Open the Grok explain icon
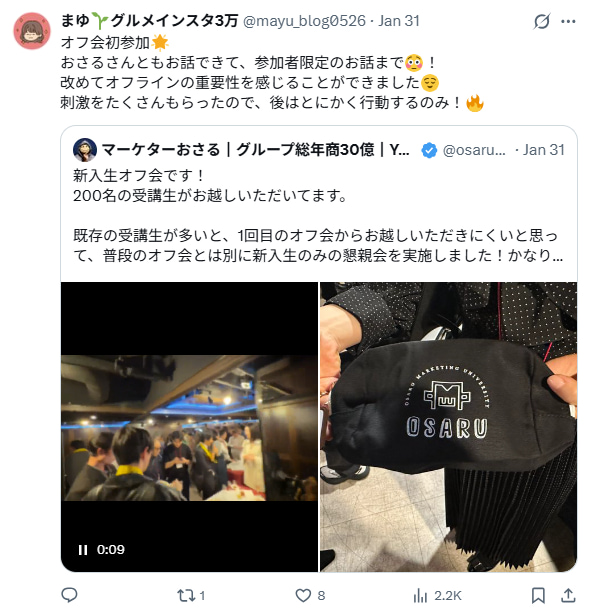The height and width of the screenshot is (615, 590). 542,21
